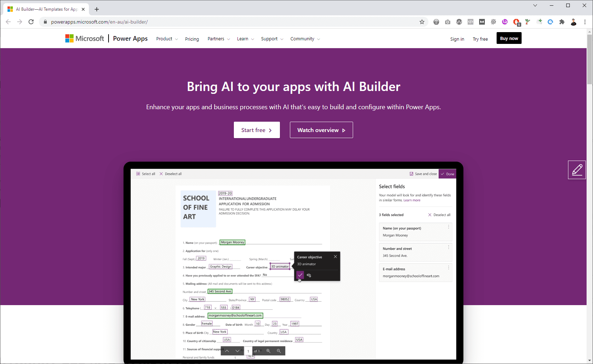593x364 pixels.
Task: Click the page number box in document toolbar
Action: [248, 351]
